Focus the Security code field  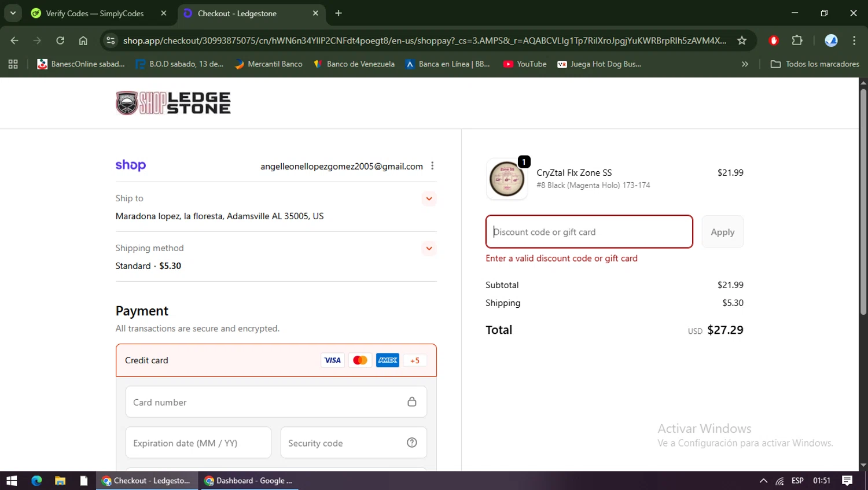(354, 443)
